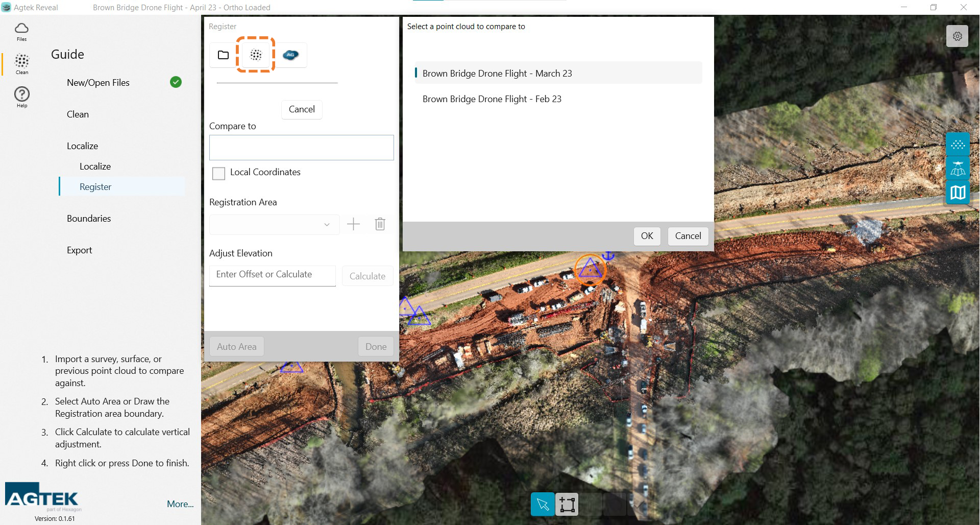The height and width of the screenshot is (525, 980).
Task: Open the Export step in Guide
Action: pos(80,250)
